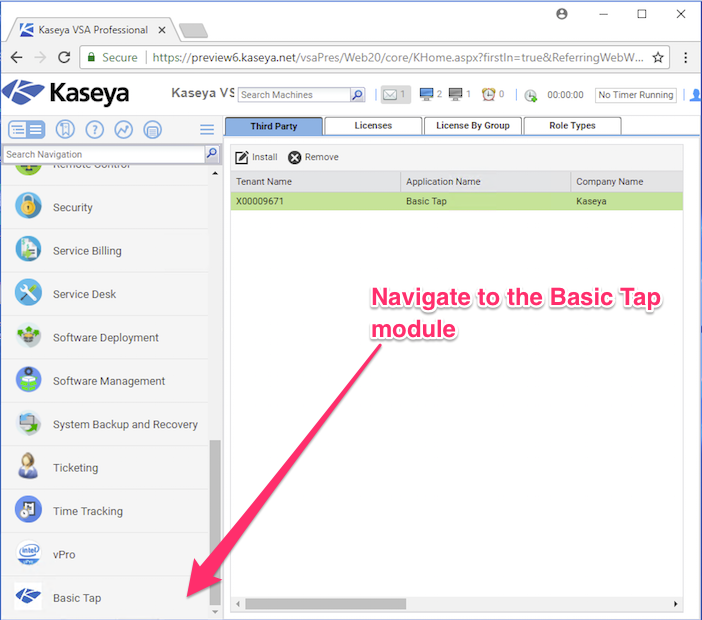Click the alarm clock icon showing 0
Viewport: 702px width, 620px height.
point(488,94)
